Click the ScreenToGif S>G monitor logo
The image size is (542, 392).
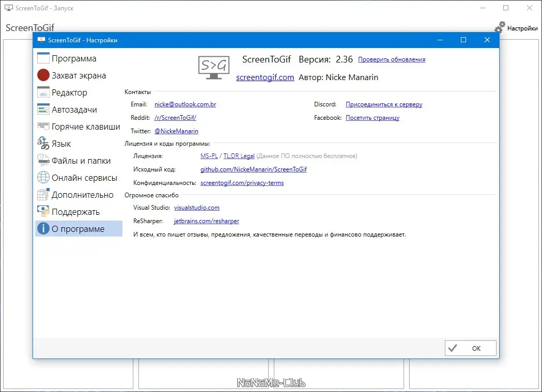point(213,67)
